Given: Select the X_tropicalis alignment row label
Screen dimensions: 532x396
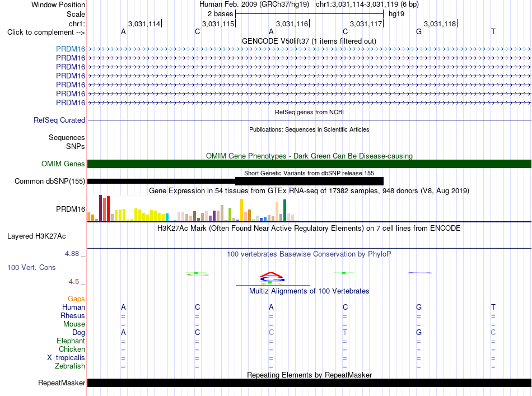Looking at the screenshot, I should [66, 358].
